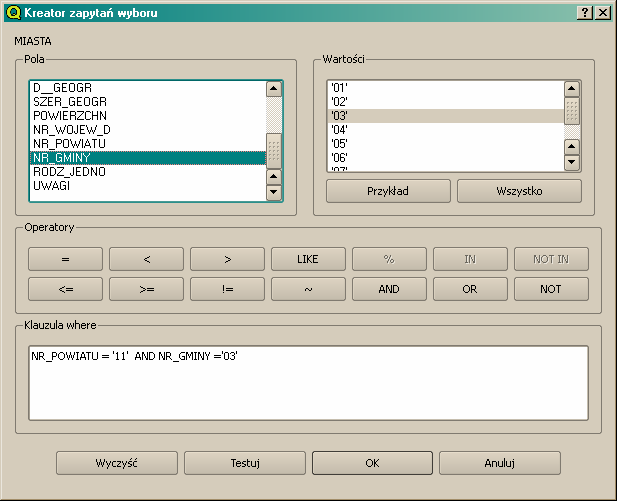
Task: Insert the ~ operator
Action: point(308,289)
